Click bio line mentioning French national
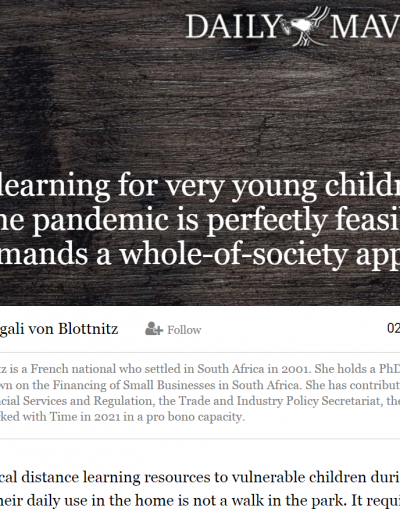Viewport: 400px width, 516px height. [x=200, y=369]
